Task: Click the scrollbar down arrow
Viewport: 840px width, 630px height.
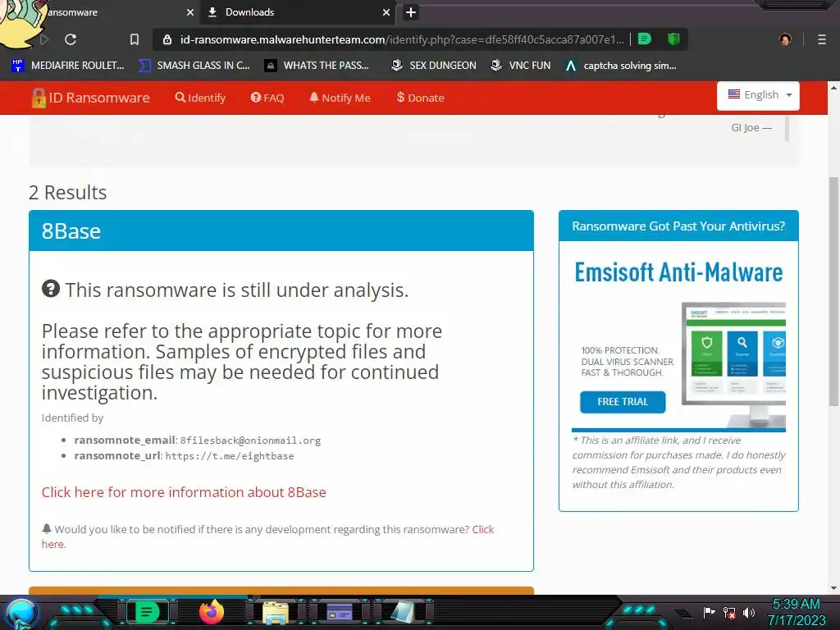Action: (x=833, y=587)
